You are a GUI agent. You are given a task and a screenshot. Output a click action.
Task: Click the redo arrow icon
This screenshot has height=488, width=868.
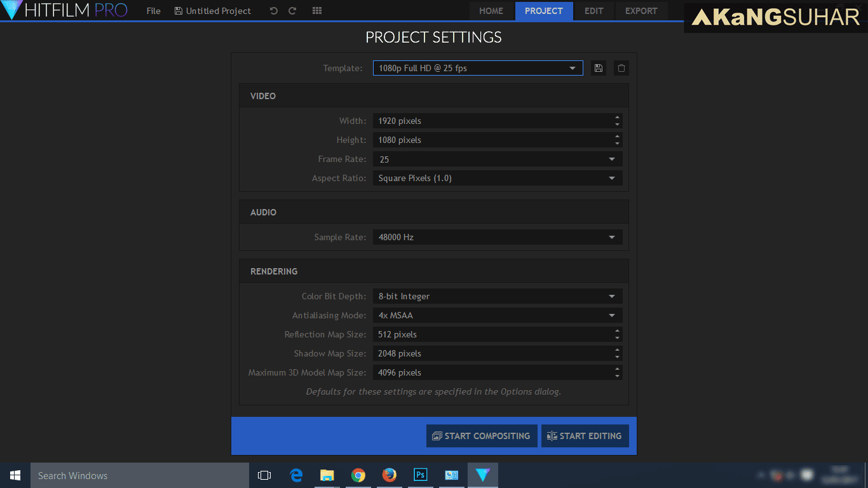pyautogui.click(x=292, y=11)
